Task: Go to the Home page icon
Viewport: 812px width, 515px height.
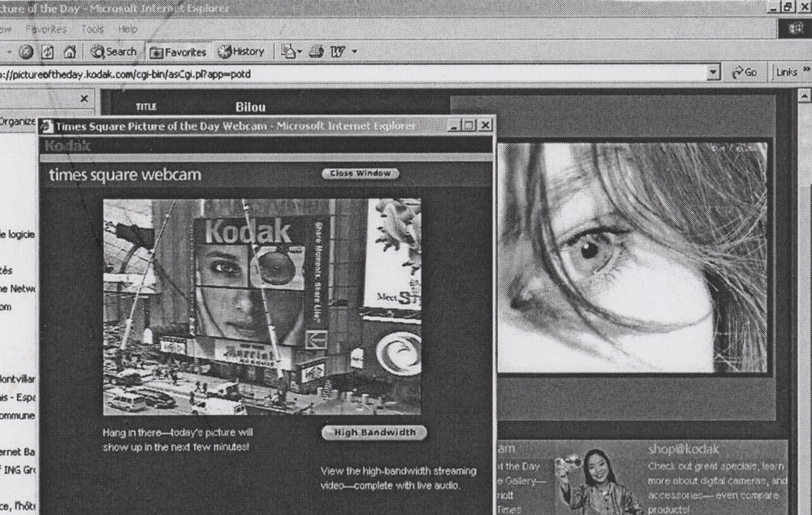Action: pos(70,52)
